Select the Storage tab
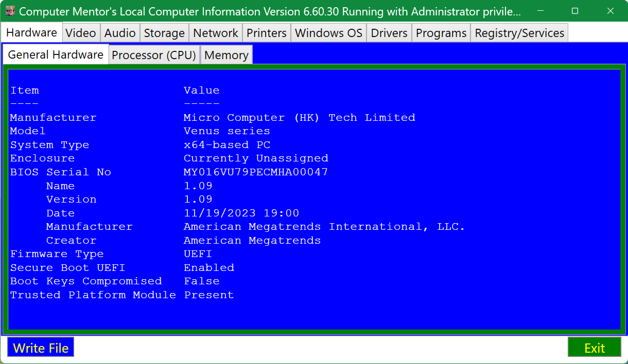 [164, 33]
